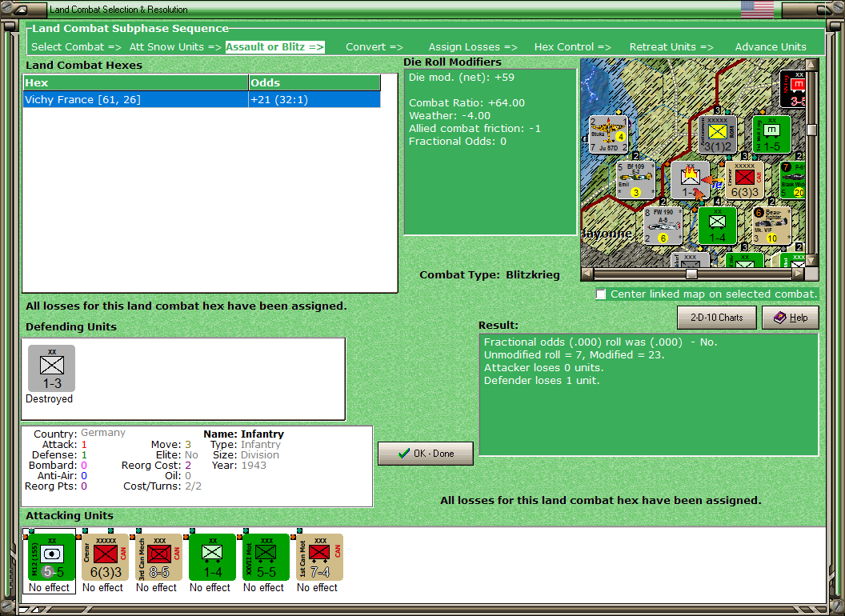This screenshot has height=616, width=845.
Task: Click the Hex Control subphase step
Action: (x=572, y=47)
